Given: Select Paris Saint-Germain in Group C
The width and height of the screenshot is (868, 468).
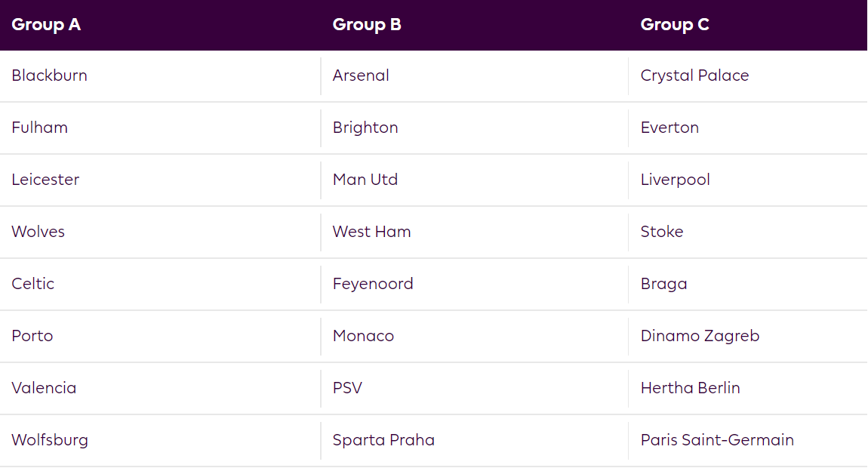Looking at the screenshot, I should 717,440.
